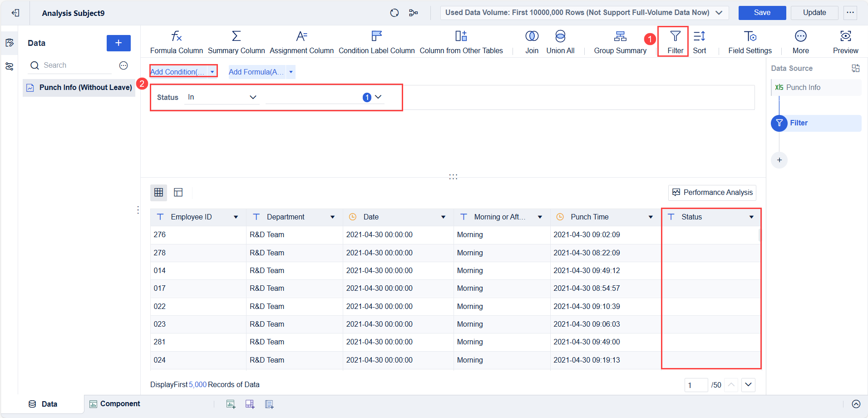Viewport: 868px width, 418px height.
Task: Open the More menu in toolbar
Action: [x=800, y=41]
